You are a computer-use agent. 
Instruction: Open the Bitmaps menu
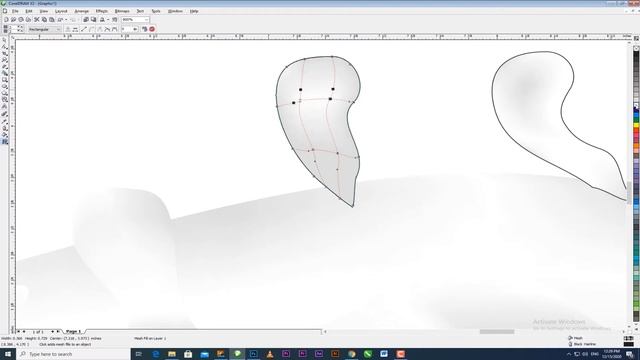point(122,11)
